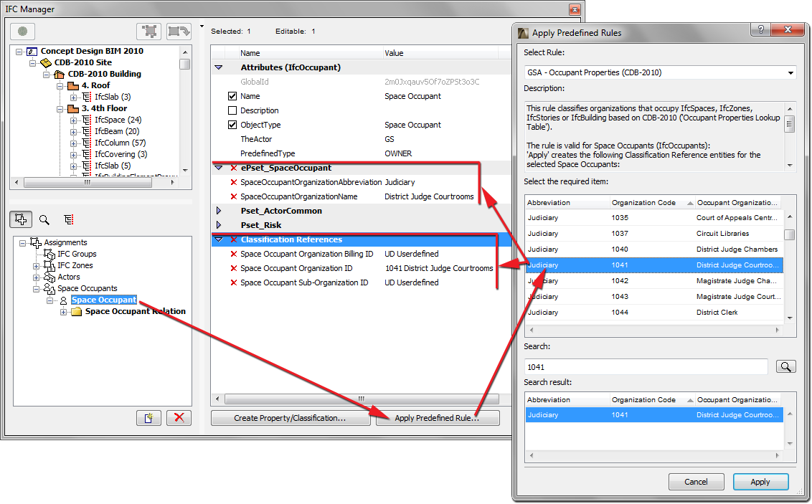
Task: Select row 1044 District Clerk
Action: (654, 313)
